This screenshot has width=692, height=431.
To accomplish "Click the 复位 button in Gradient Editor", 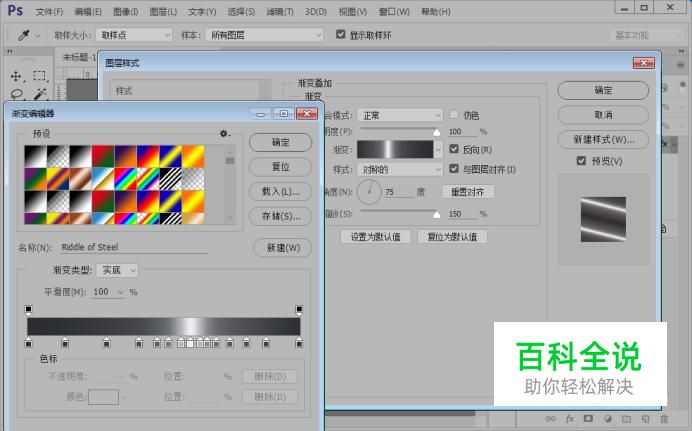I will (280, 166).
